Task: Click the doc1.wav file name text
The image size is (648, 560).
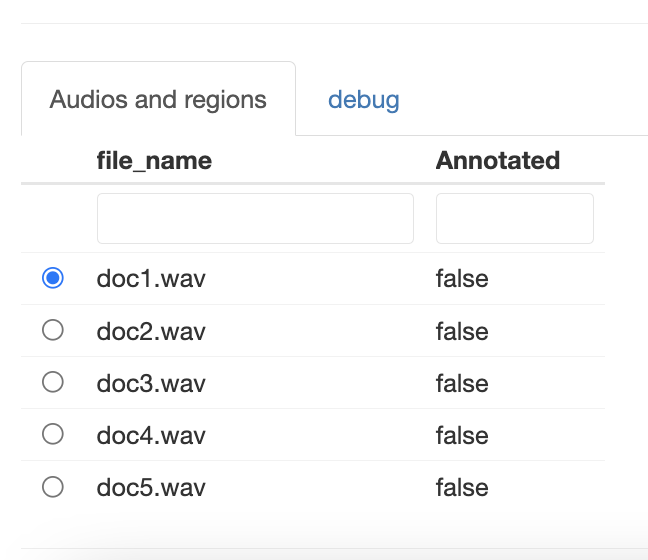Action: point(151,279)
